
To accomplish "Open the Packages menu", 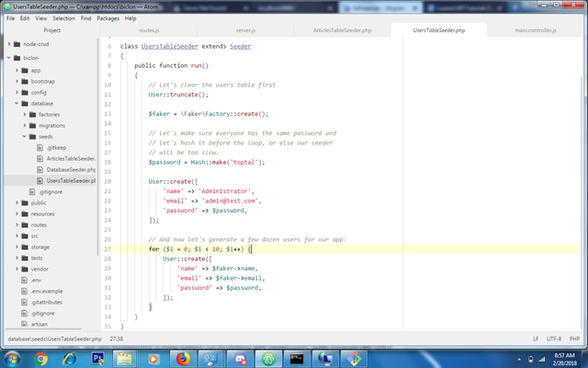I will (108, 18).
